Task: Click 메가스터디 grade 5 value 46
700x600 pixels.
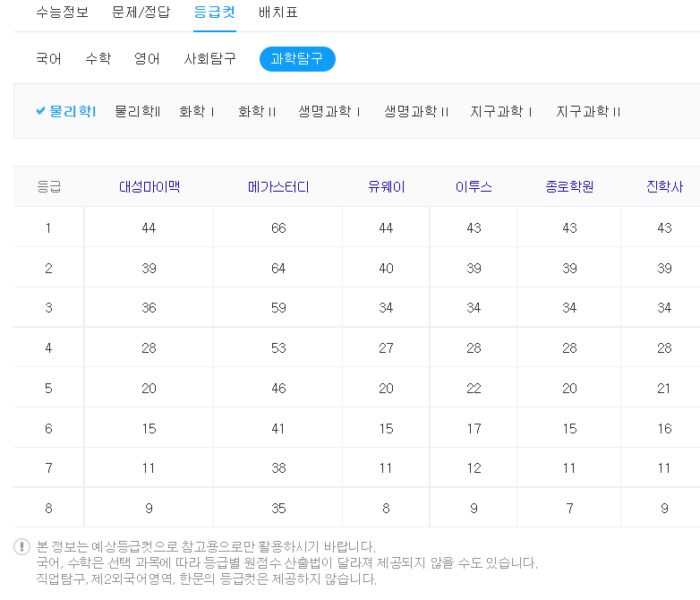Action: point(278,388)
